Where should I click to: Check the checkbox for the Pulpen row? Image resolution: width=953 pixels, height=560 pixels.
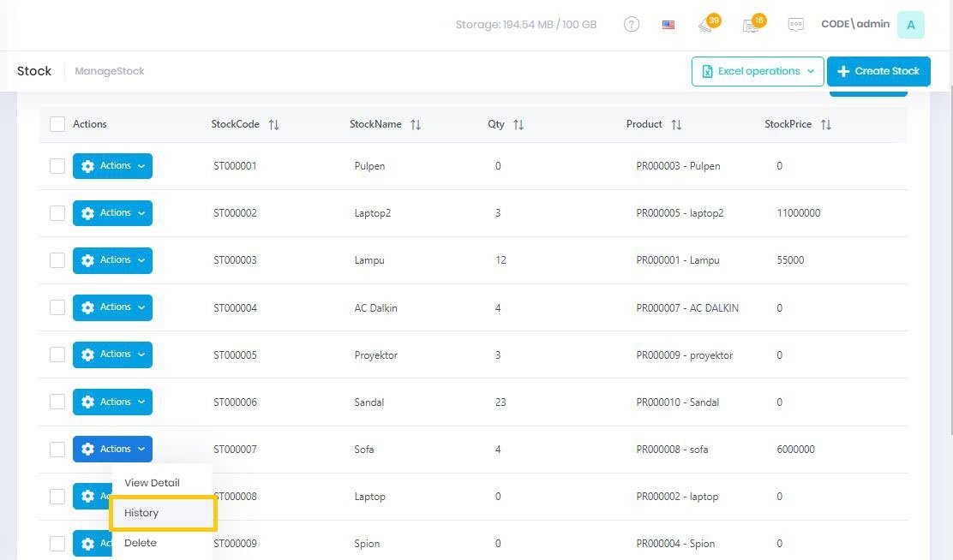(x=57, y=166)
